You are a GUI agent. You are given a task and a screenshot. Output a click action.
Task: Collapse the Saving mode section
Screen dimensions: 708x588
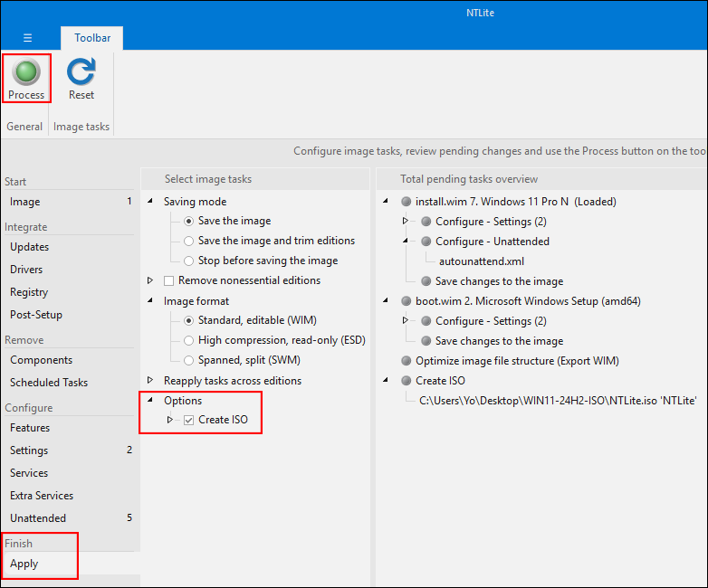(x=150, y=202)
